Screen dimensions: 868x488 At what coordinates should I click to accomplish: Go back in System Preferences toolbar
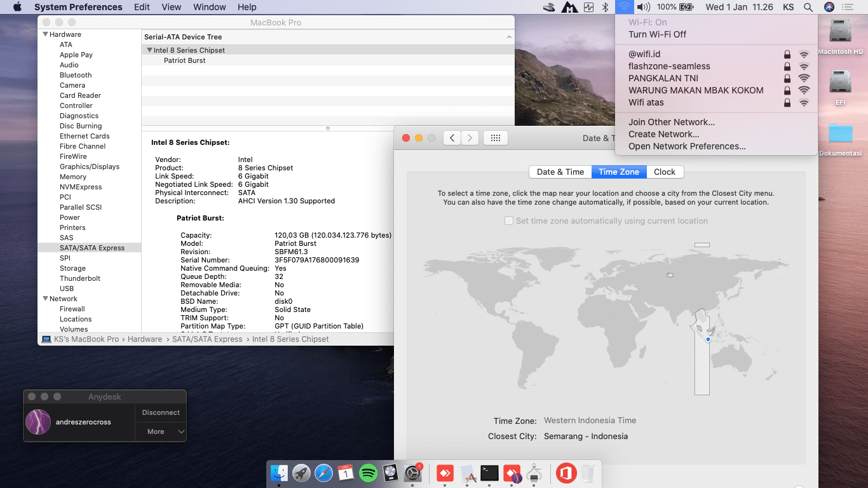tap(452, 138)
